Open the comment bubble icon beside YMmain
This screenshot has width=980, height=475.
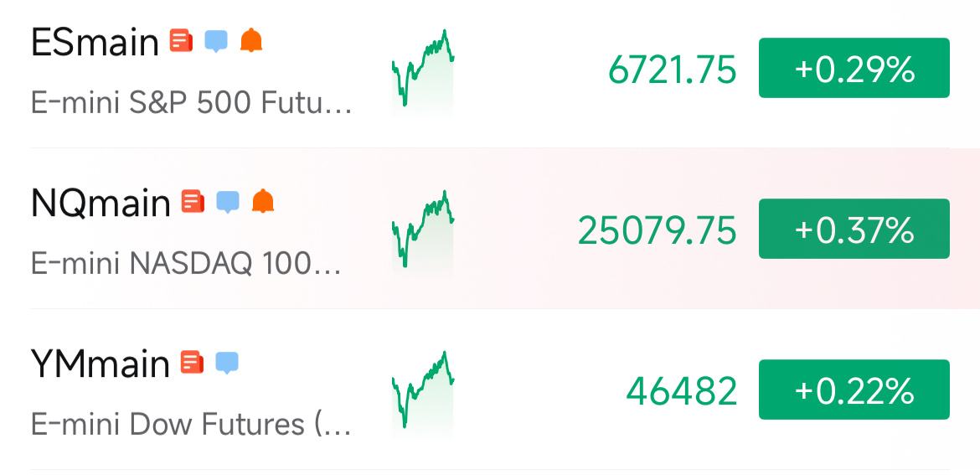click(x=228, y=363)
